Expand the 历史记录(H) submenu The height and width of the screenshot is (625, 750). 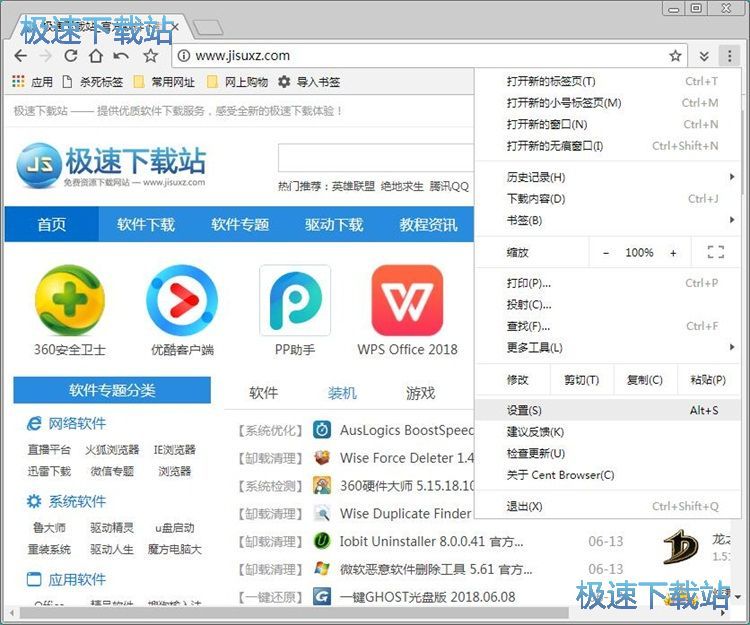tap(607, 177)
